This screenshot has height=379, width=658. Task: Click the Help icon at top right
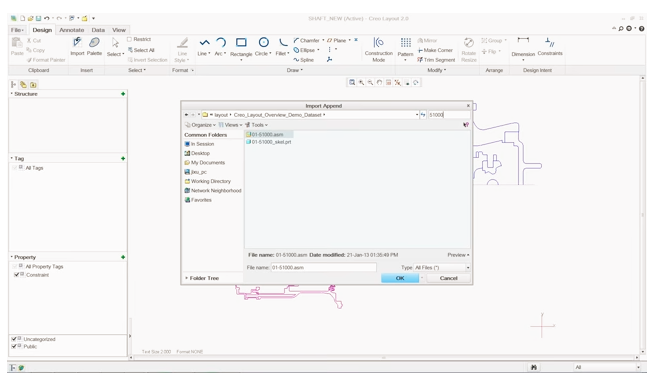click(642, 29)
